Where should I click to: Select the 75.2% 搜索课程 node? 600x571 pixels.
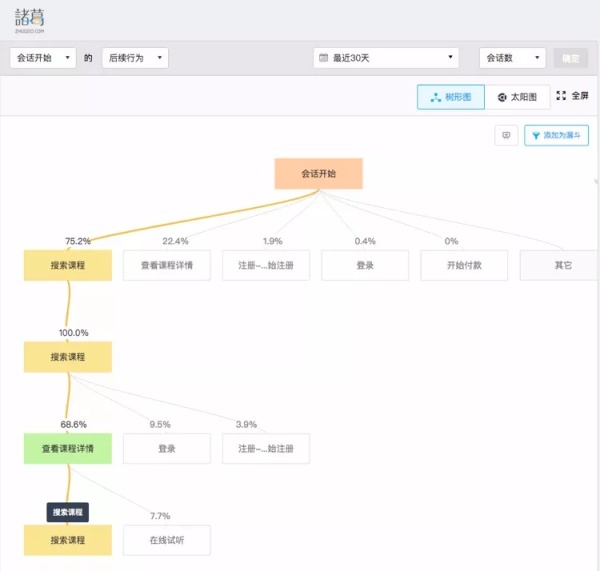67,265
